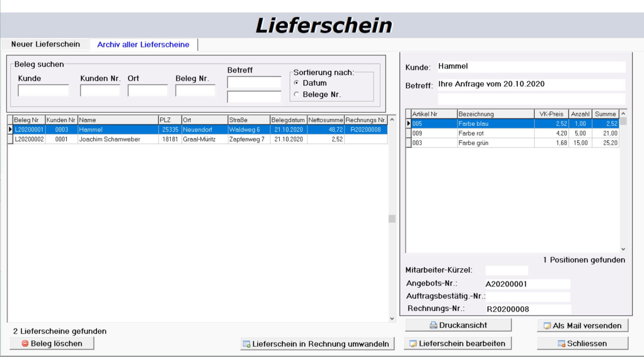
Task: Select Belege Nr. sorting radio button
Action: pyautogui.click(x=296, y=95)
